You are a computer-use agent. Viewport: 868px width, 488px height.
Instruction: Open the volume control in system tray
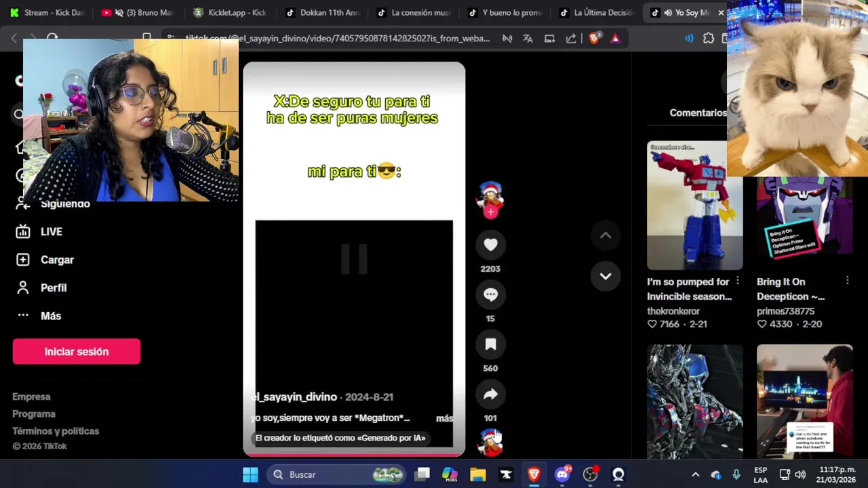click(x=800, y=474)
